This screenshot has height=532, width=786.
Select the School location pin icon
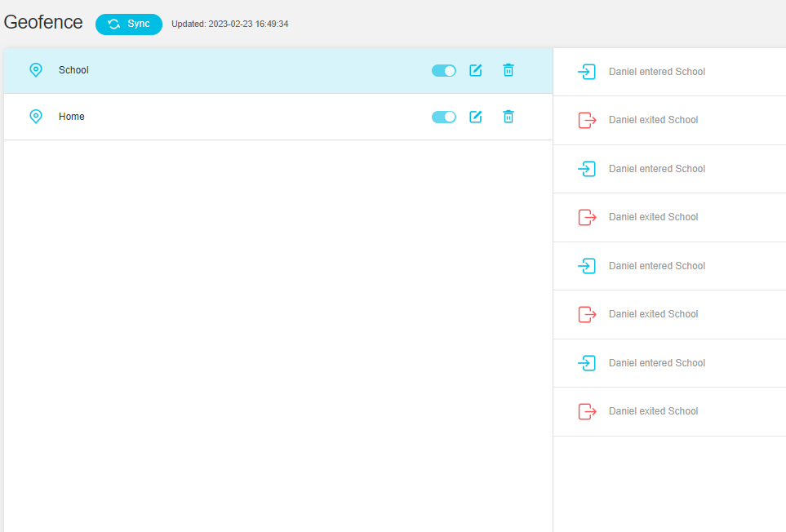coord(36,69)
